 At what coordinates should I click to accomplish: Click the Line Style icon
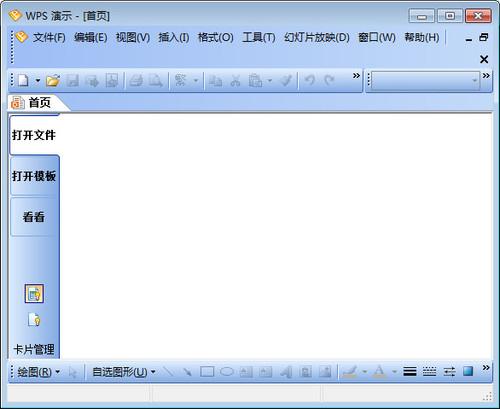coord(410,372)
